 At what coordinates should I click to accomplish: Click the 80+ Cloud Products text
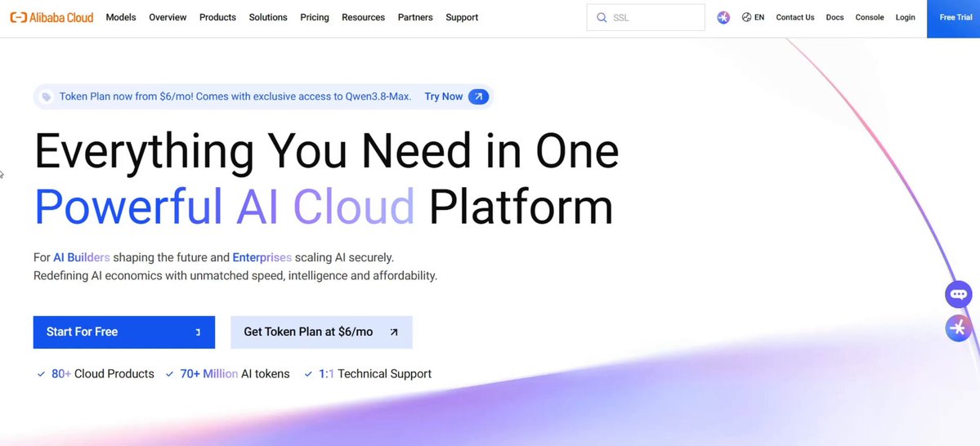tap(102, 374)
